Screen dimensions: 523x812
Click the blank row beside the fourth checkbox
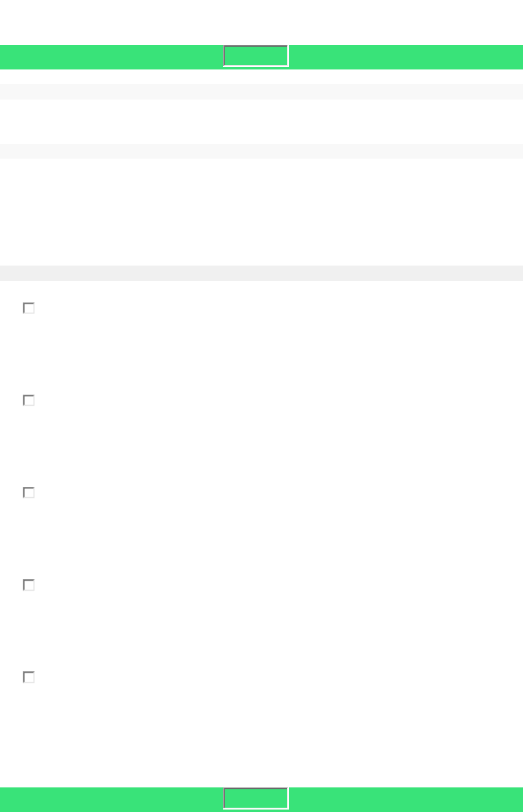[x=270, y=585]
